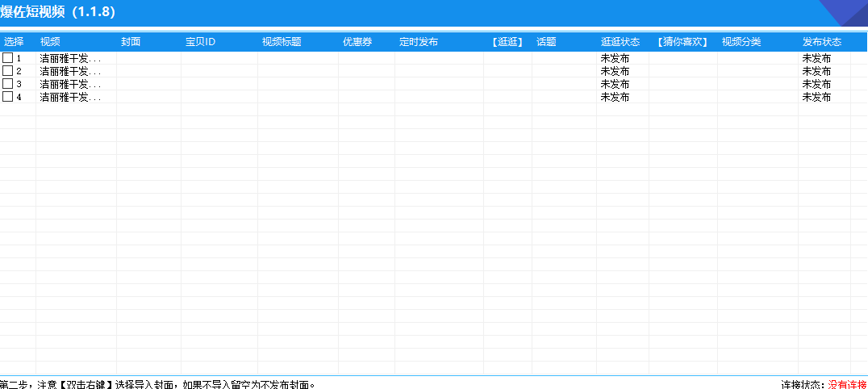Image resolution: width=868 pixels, height=389 pixels.
Task: Click the 【猜你喜欢】 column header
Action: [x=682, y=42]
